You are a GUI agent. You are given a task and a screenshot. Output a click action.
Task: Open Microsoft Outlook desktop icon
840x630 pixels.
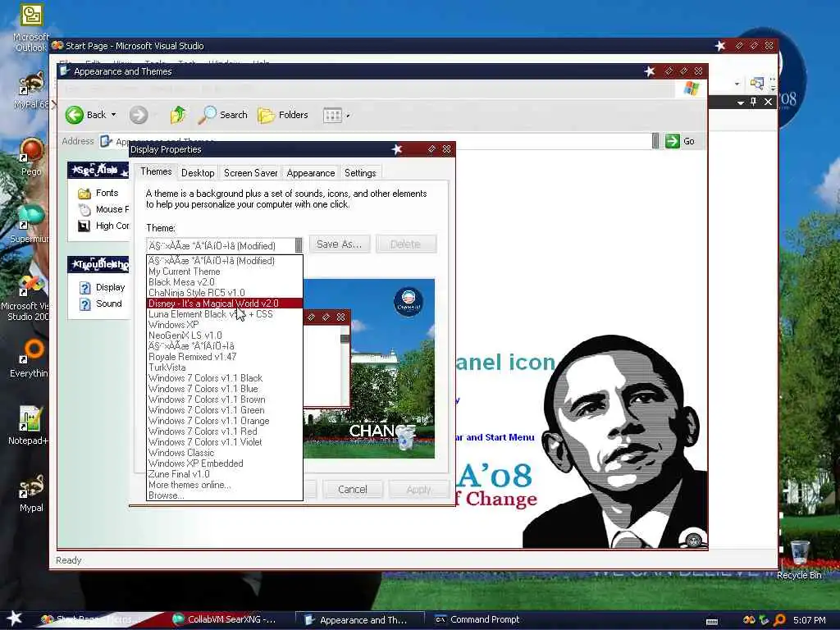click(x=30, y=27)
